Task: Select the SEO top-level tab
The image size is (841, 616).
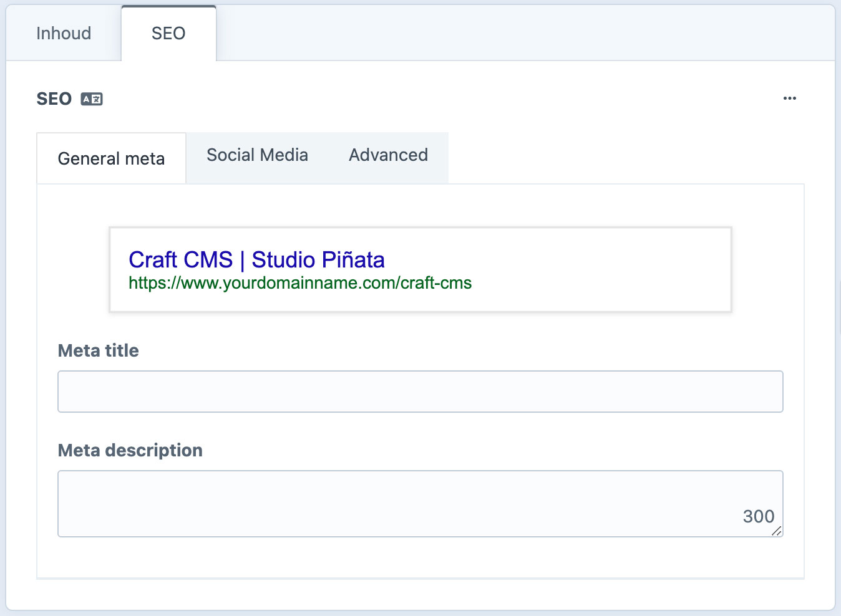Action: pyautogui.click(x=168, y=33)
